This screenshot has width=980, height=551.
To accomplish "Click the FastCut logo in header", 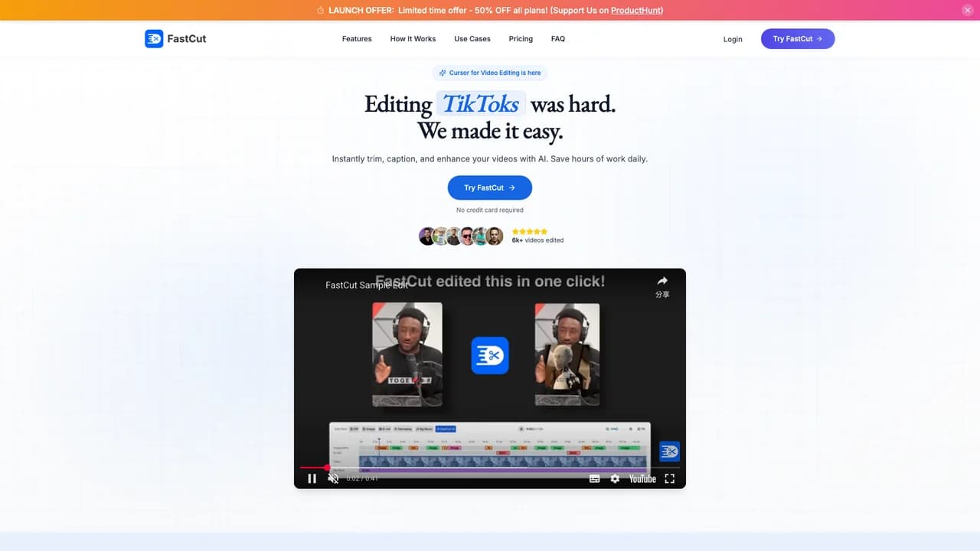I will point(175,38).
